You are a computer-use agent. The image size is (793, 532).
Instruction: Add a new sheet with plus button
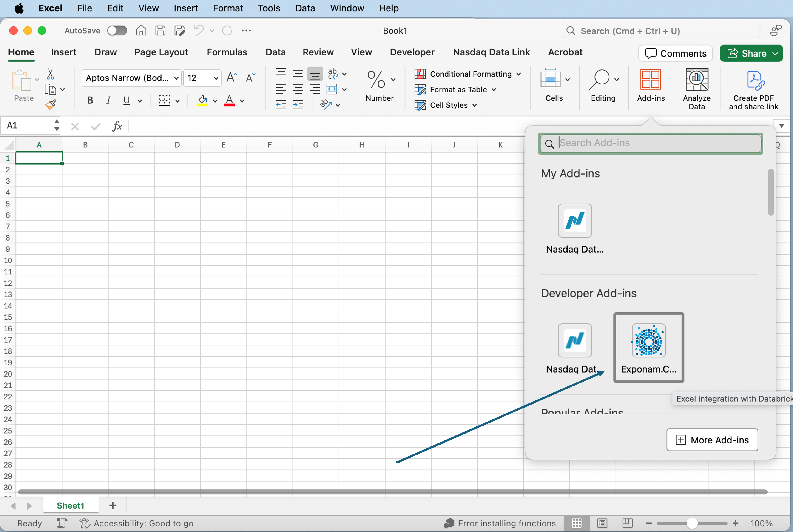[113, 505]
